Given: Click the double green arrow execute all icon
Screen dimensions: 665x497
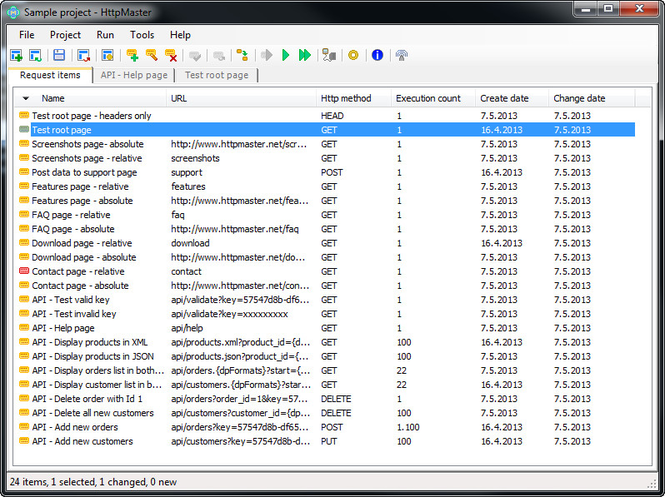Looking at the screenshot, I should (305, 55).
